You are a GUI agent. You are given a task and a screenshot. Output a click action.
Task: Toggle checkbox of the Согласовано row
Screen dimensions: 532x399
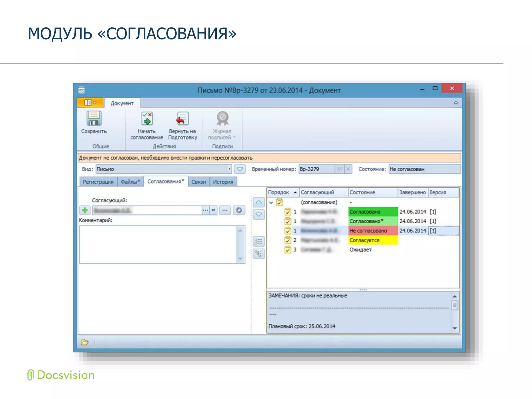click(x=288, y=212)
